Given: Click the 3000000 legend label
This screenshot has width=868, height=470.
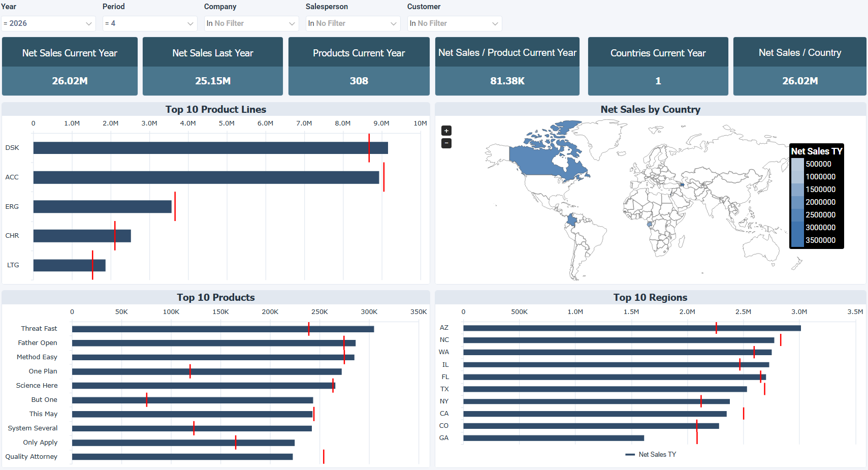Looking at the screenshot, I should tap(821, 228).
